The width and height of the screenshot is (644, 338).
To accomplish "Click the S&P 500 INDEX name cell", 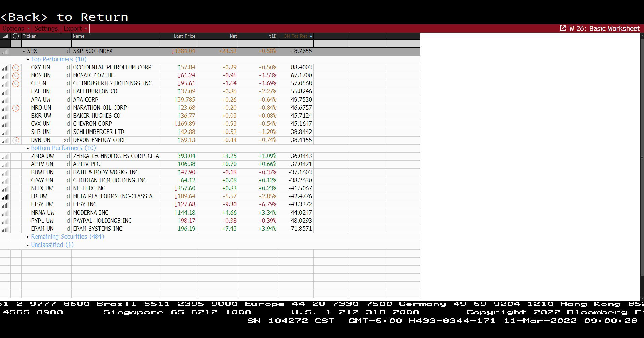I will click(116, 51).
